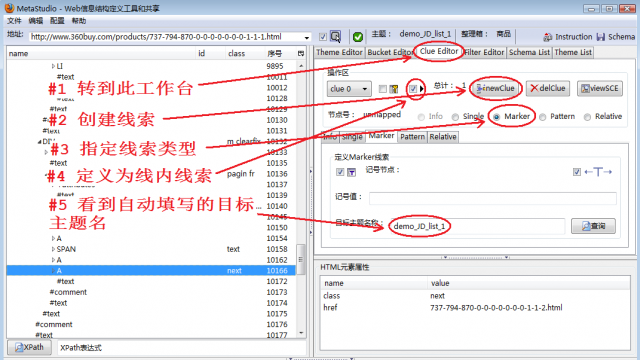
Task: Click the 查询 search button
Action: (593, 226)
